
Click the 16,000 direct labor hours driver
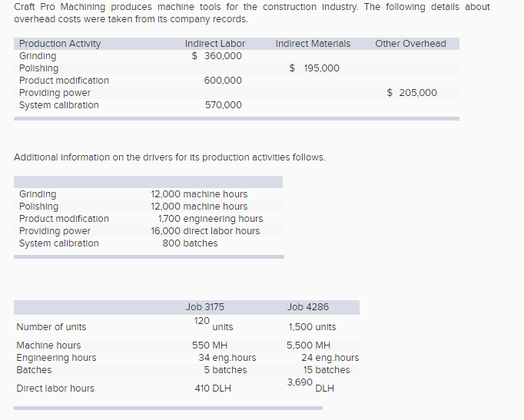(x=205, y=231)
